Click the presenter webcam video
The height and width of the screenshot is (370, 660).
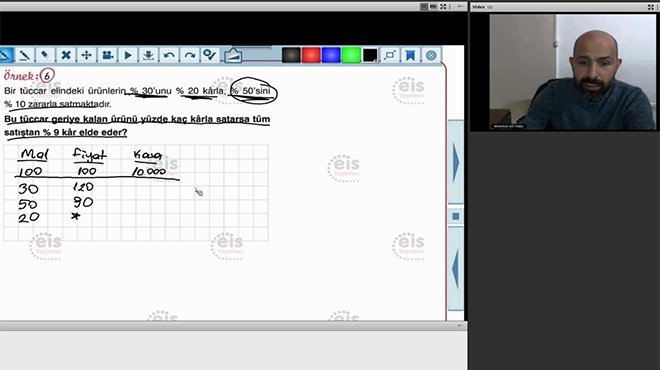(572, 72)
